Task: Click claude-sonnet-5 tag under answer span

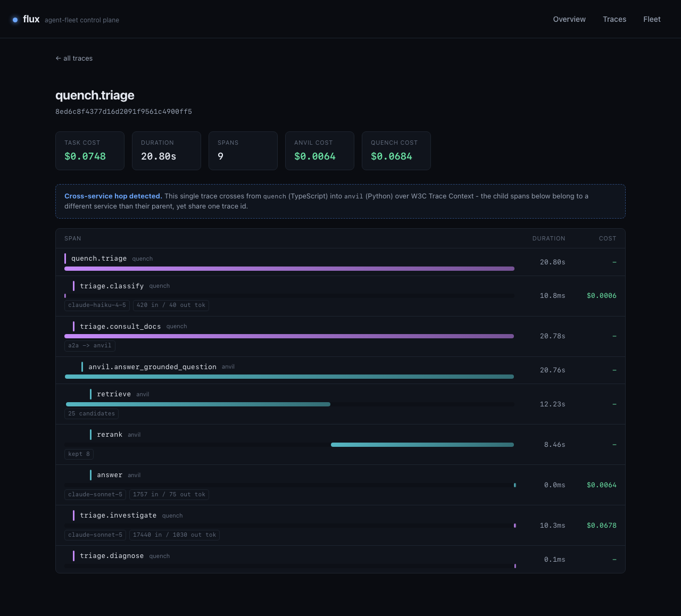Action: click(95, 495)
